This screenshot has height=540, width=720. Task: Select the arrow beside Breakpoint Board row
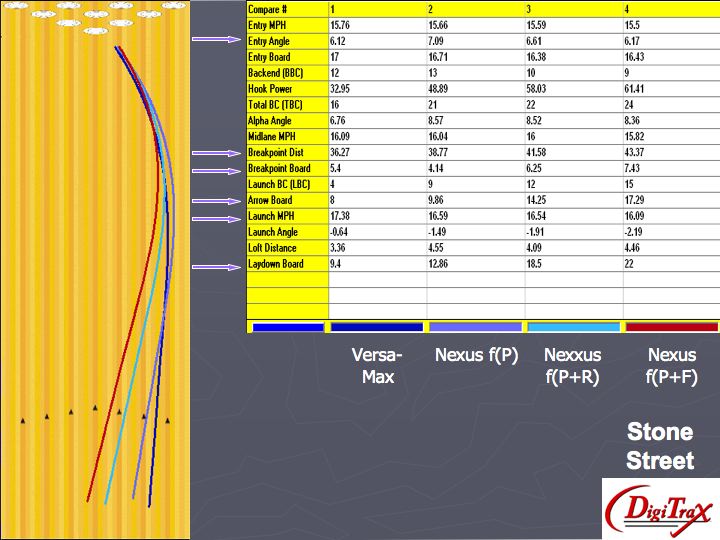point(218,169)
